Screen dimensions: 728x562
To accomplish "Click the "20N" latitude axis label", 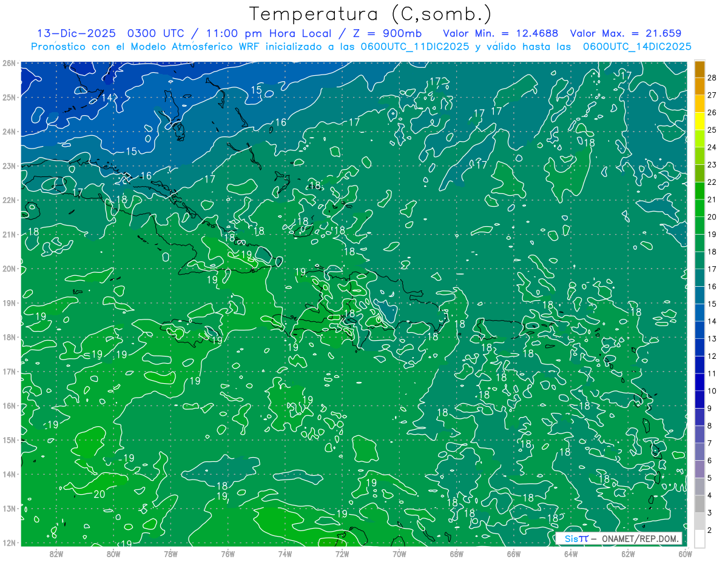I will (9, 269).
